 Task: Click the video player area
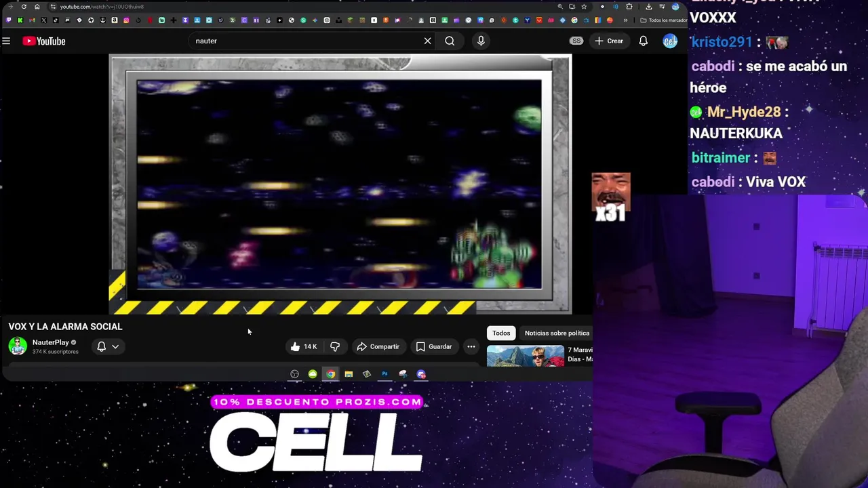[340, 185]
